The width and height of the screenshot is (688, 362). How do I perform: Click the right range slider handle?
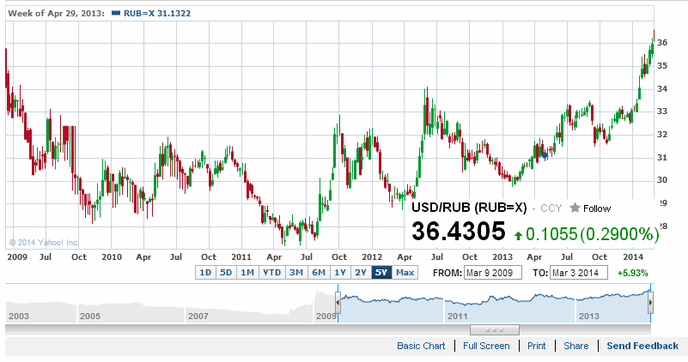coord(650,303)
